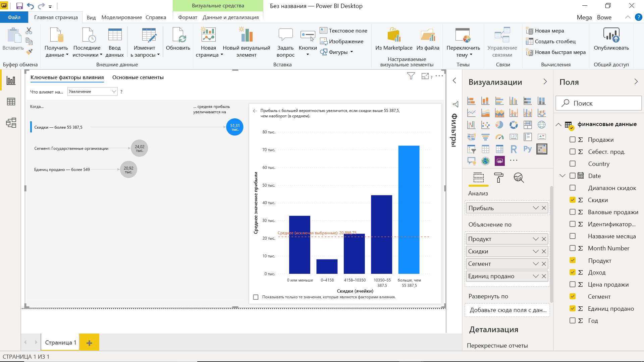Switch to Основные сегменты tab
This screenshot has height=362, width=644.
(x=138, y=77)
